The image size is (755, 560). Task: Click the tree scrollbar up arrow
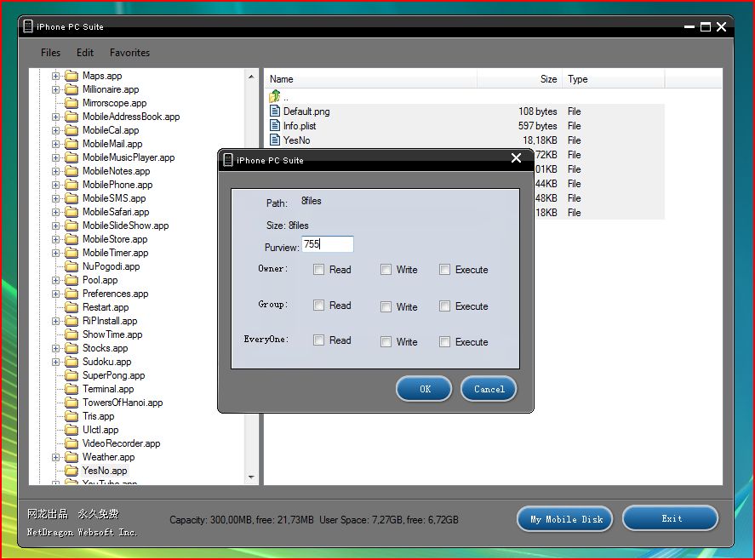(x=251, y=77)
